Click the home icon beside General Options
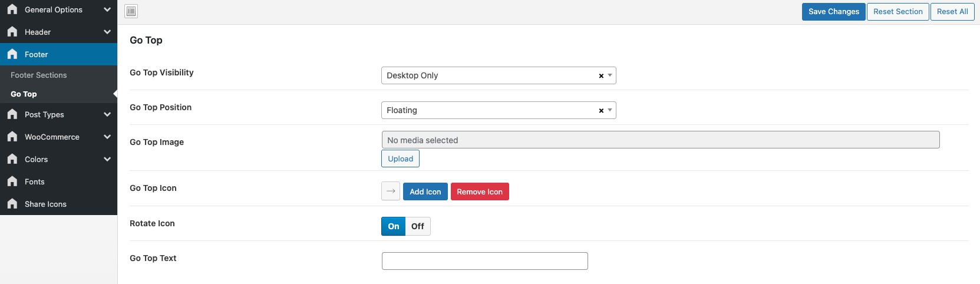980x284 pixels. tap(12, 9)
